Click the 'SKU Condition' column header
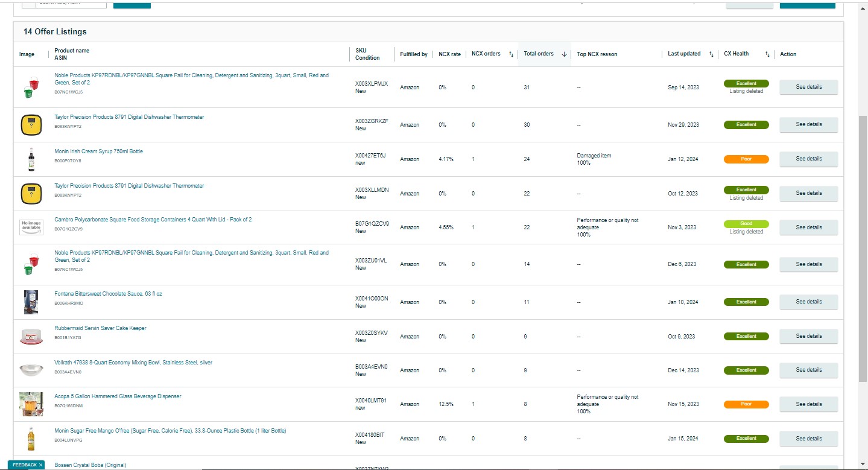The height and width of the screenshot is (470, 868). pos(367,54)
